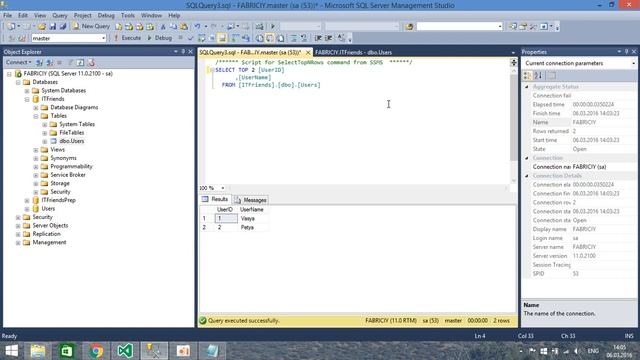The image size is (640, 360).
Task: Expand the dbo.Users table node
Action: pos(45,141)
